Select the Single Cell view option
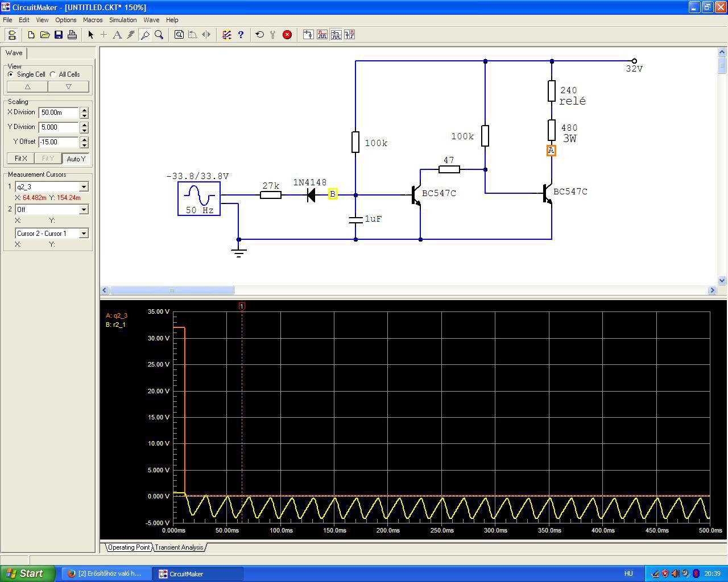Image resolution: width=728 pixels, height=582 pixels. coord(27,74)
